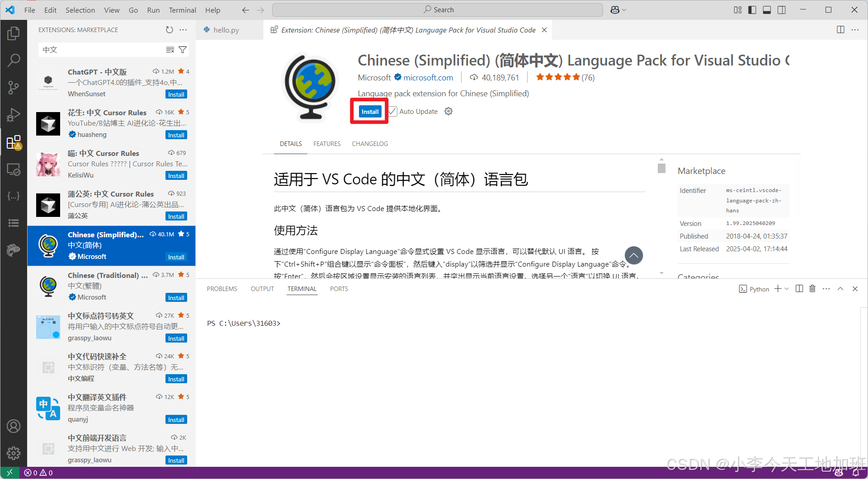Open remote window status bar icon
Viewport: 868px width, 479px height.
pyautogui.click(x=9, y=473)
